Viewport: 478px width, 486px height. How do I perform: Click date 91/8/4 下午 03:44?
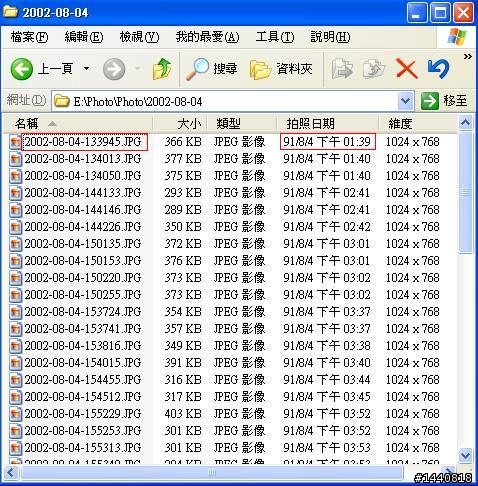coord(327,380)
